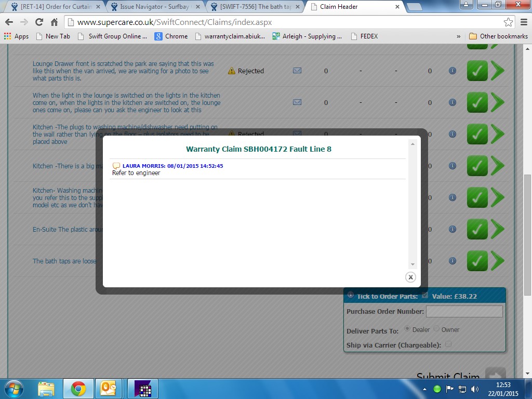Viewport: 532px width, 399px height.
Task: Click the Chrome home icon
Action: point(54,22)
